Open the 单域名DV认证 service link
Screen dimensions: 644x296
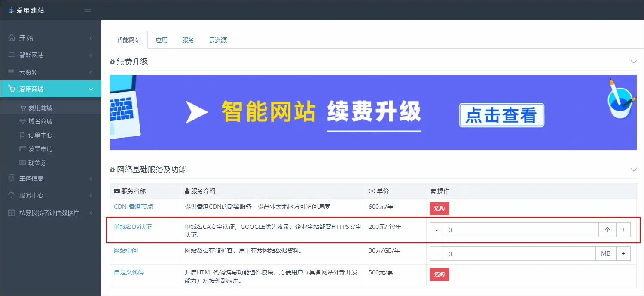click(x=133, y=227)
